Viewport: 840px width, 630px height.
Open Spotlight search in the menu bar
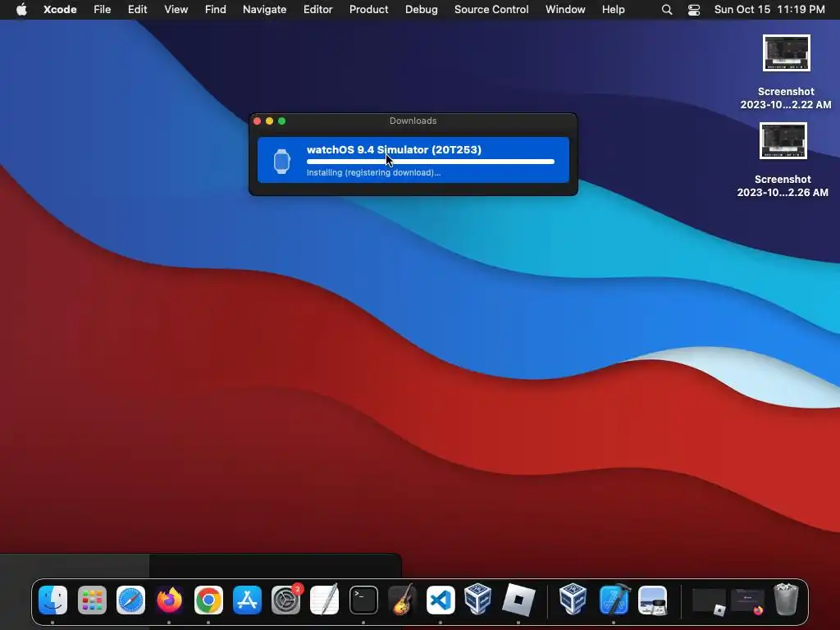(666, 10)
